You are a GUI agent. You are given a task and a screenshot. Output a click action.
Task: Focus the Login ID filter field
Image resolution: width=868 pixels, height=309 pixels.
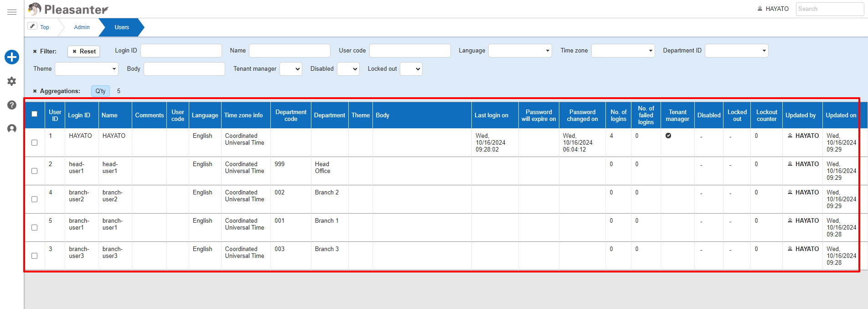tap(181, 51)
